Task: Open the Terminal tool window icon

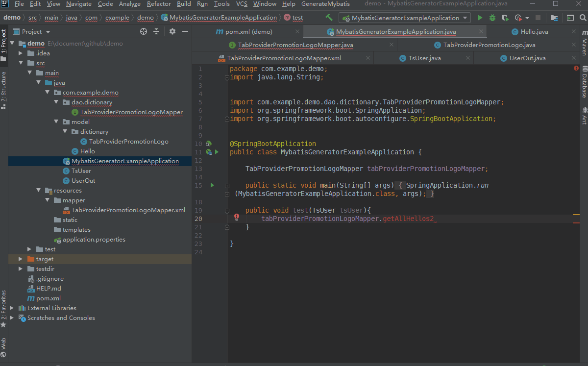Action: tap(570, 17)
